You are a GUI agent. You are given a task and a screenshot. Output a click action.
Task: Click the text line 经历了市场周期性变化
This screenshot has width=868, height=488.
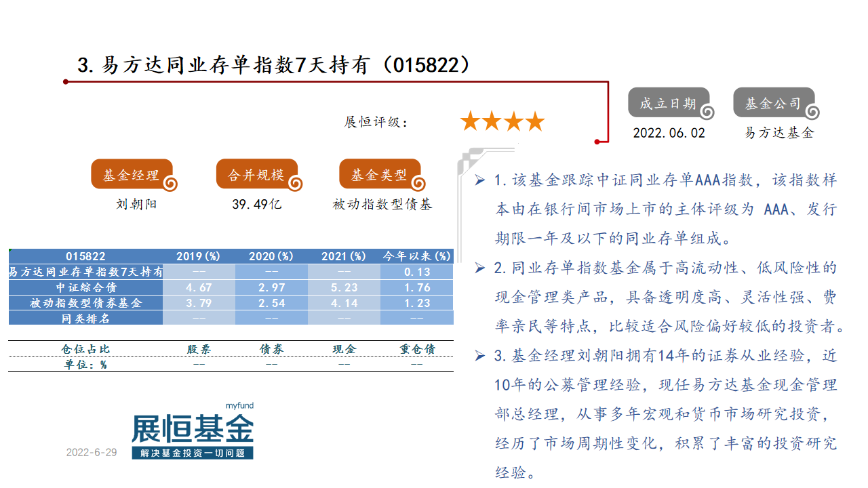pos(666,443)
